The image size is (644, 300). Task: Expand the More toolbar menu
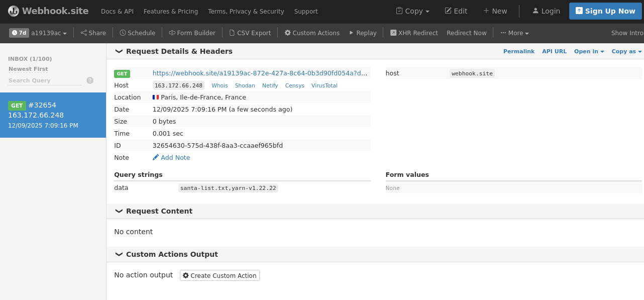[x=514, y=33]
